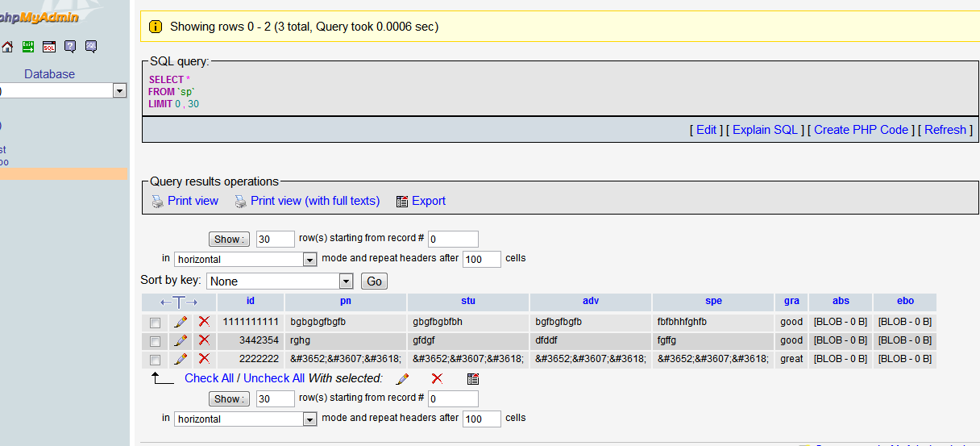This screenshot has width=980, height=446.
Task: Open the Sort by key dropdown
Action: pyautogui.click(x=346, y=281)
